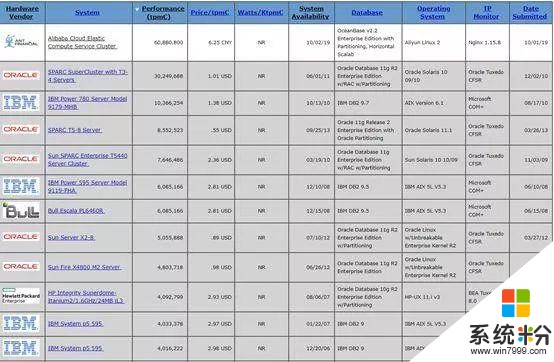Sort by the Price/tpmC column header
554x362 pixels.
pos(210,12)
